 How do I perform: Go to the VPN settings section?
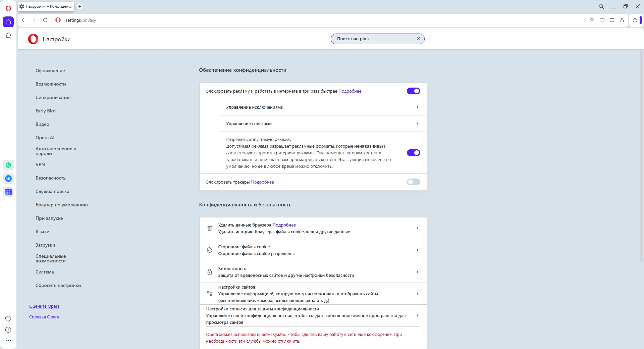point(40,164)
